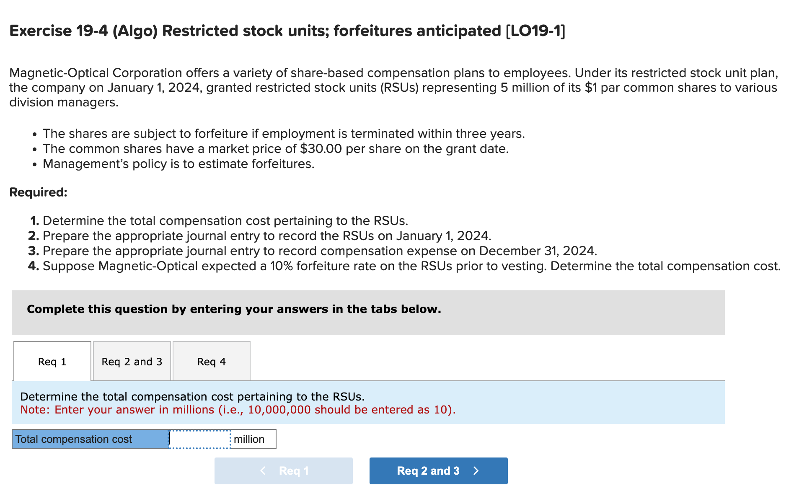This screenshot has height=504, width=812.
Task: Switch to the Req 4 tab
Action: (x=211, y=361)
